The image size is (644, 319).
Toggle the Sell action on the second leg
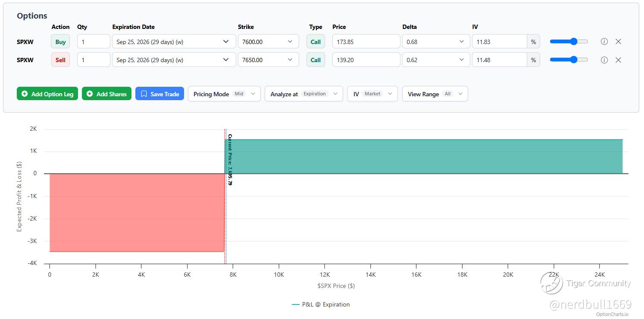pos(60,60)
